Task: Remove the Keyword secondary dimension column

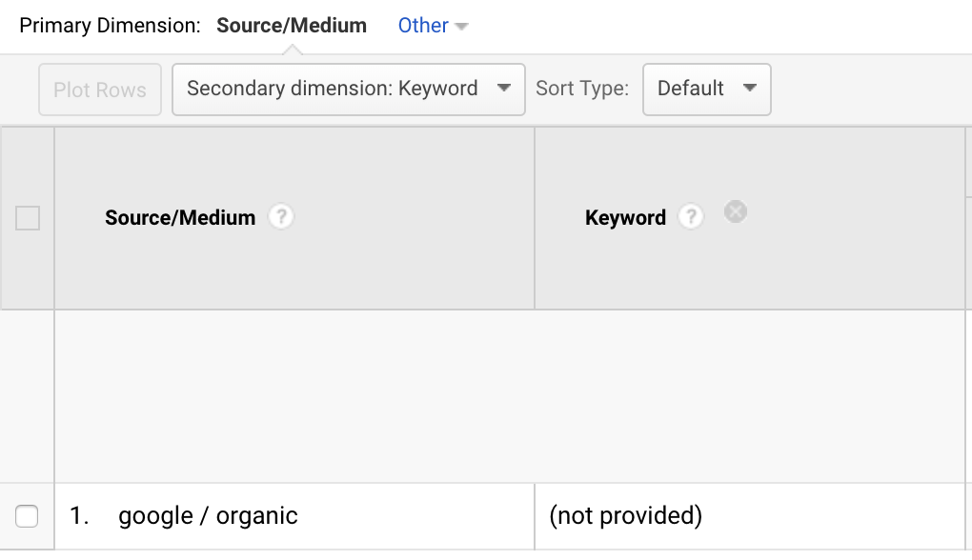Action: [x=735, y=211]
